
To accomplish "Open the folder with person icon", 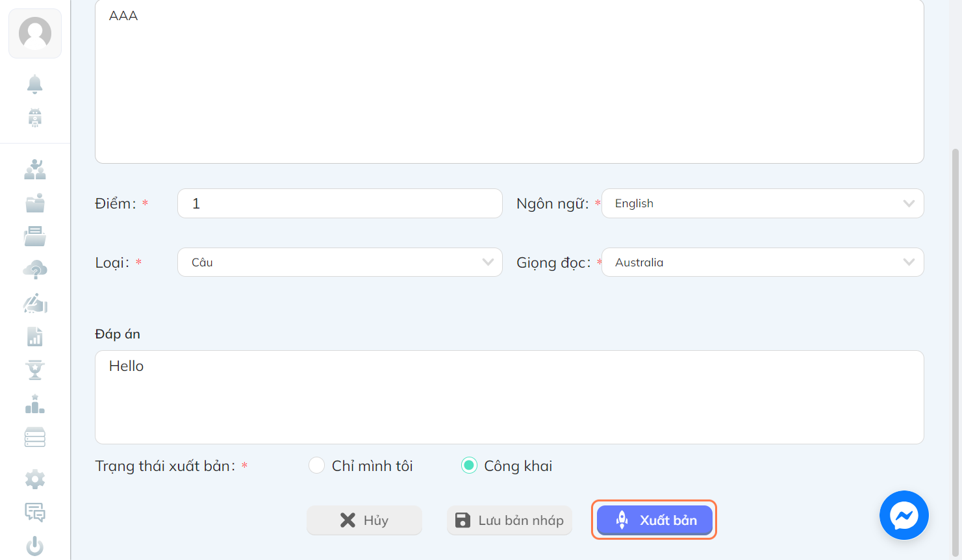I will point(35,203).
